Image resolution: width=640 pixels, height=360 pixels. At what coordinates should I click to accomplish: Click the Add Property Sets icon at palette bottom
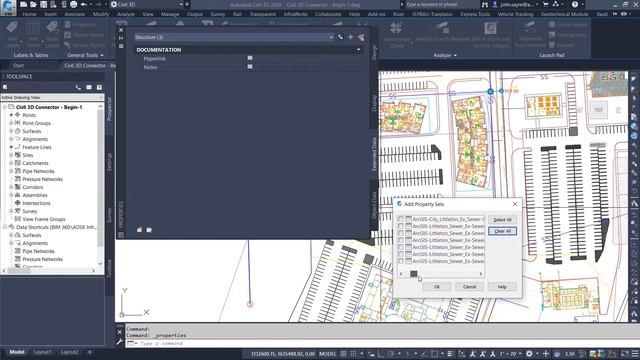[x=140, y=230]
